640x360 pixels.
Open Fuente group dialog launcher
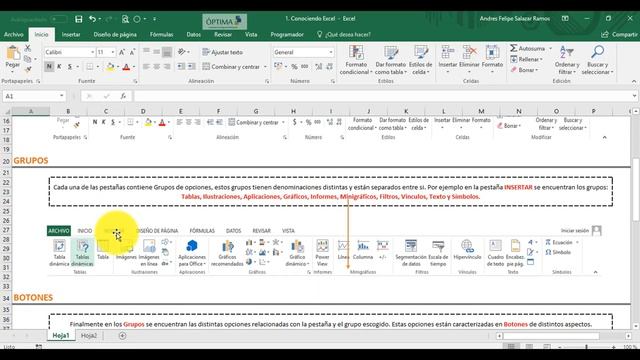(x=135, y=82)
